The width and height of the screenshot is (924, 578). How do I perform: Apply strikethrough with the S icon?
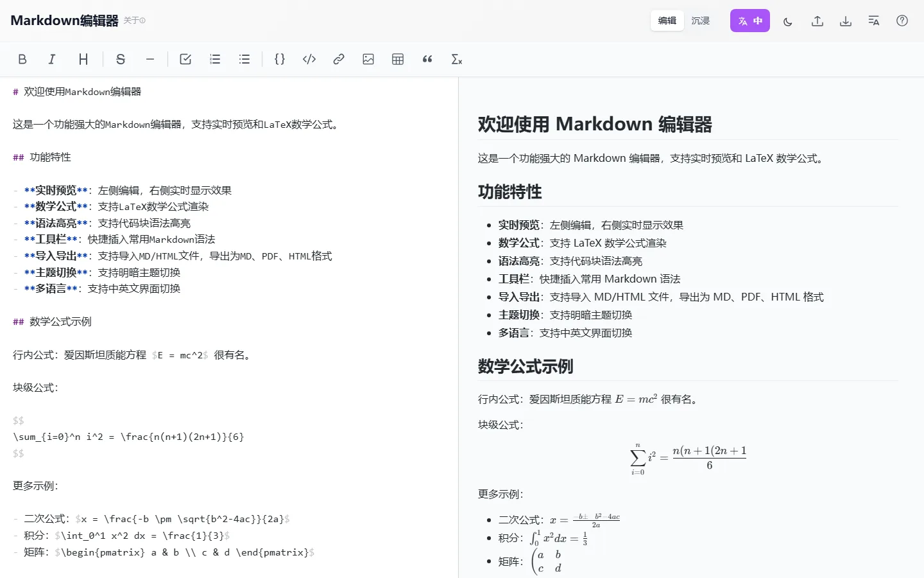(120, 59)
